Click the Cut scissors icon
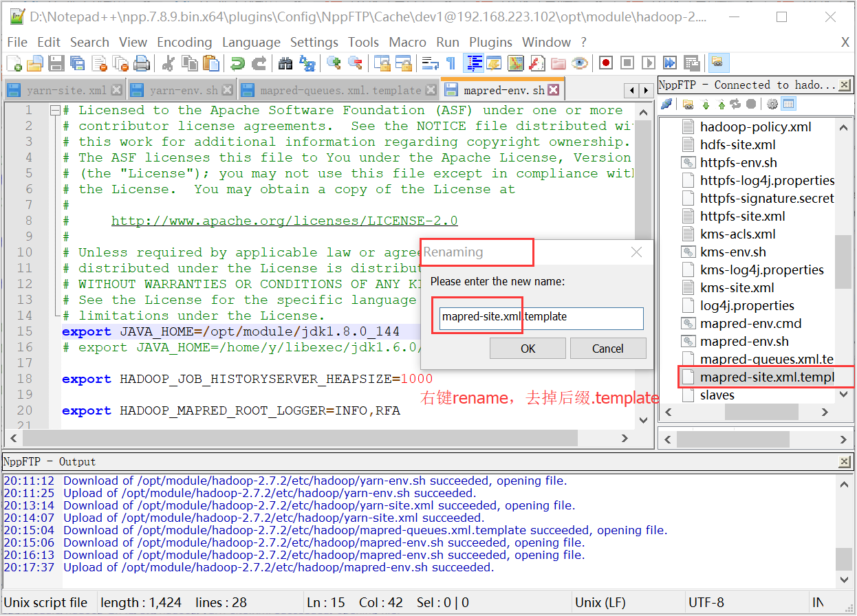The height and width of the screenshot is (616, 857). click(x=168, y=63)
